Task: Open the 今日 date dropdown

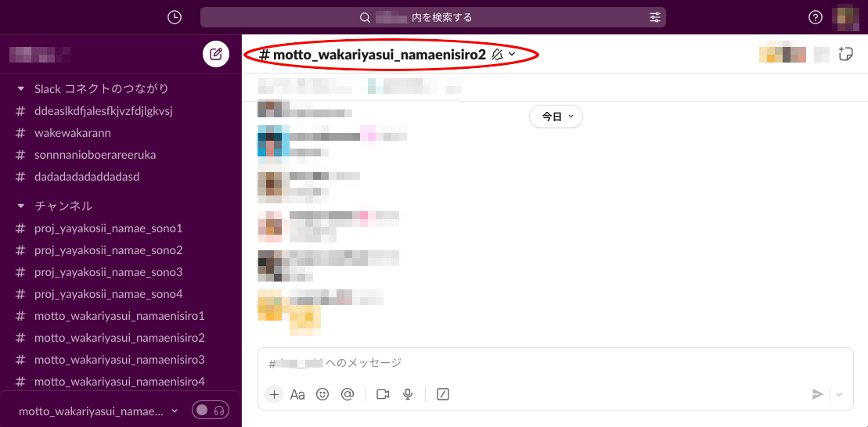Action: (x=556, y=117)
